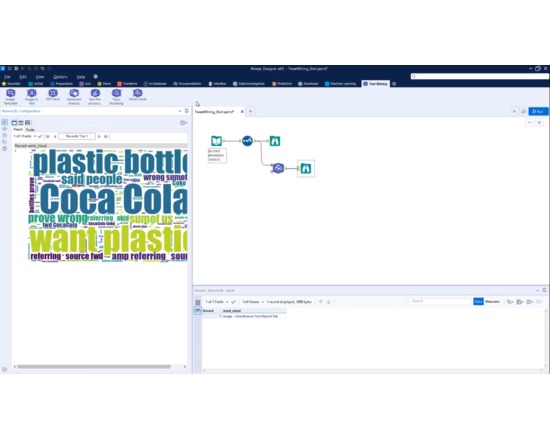Click the blue Select tool node on canvas
The image size is (550, 440).
pos(247,141)
